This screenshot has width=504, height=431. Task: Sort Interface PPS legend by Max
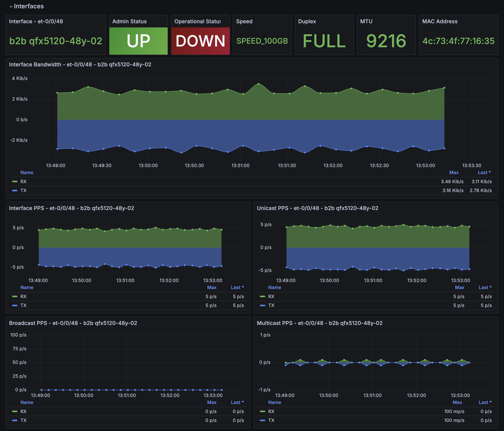(x=212, y=288)
